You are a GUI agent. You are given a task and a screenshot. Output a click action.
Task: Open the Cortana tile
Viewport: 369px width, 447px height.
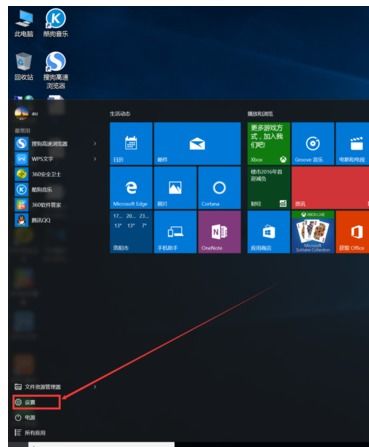click(219, 188)
